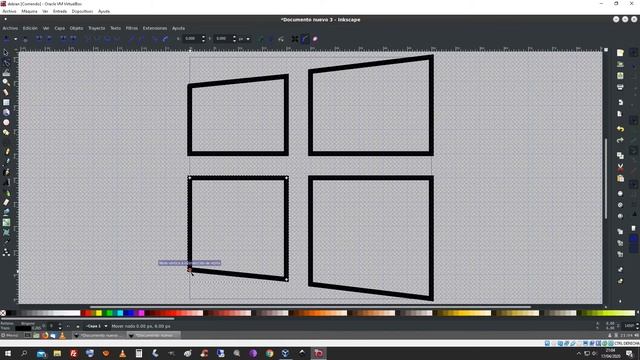Open VLC from Windows taskbar
The image size is (640, 360).
coord(122,353)
